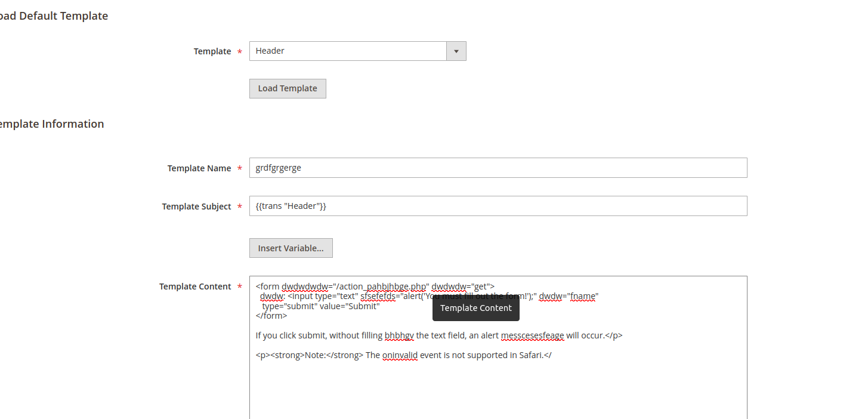The height and width of the screenshot is (419, 868).
Task: Click the "Template Information" heading
Action: (52, 124)
